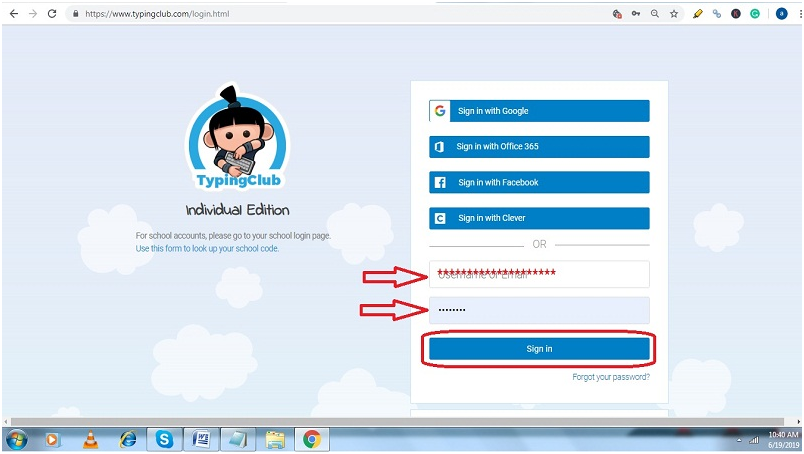The width and height of the screenshot is (804, 454).
Task: Click the zoom magnifier icon in address bar
Action: click(x=655, y=14)
